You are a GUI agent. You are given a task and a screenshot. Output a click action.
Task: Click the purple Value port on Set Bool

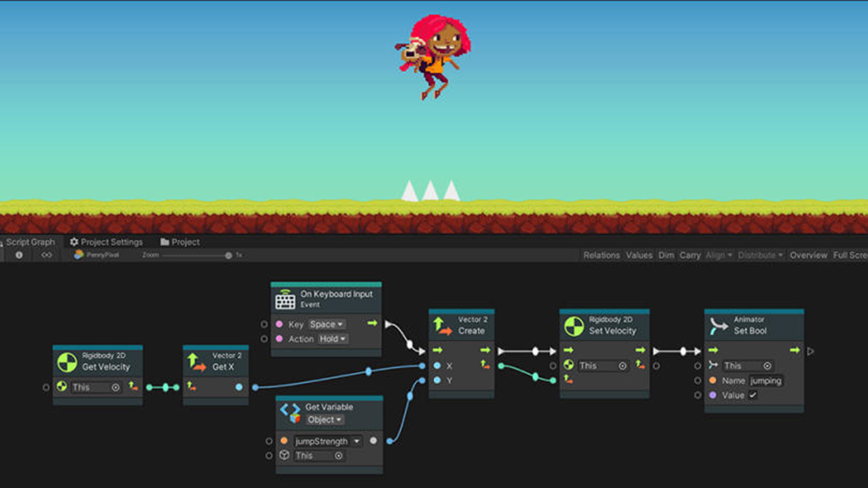click(x=712, y=395)
